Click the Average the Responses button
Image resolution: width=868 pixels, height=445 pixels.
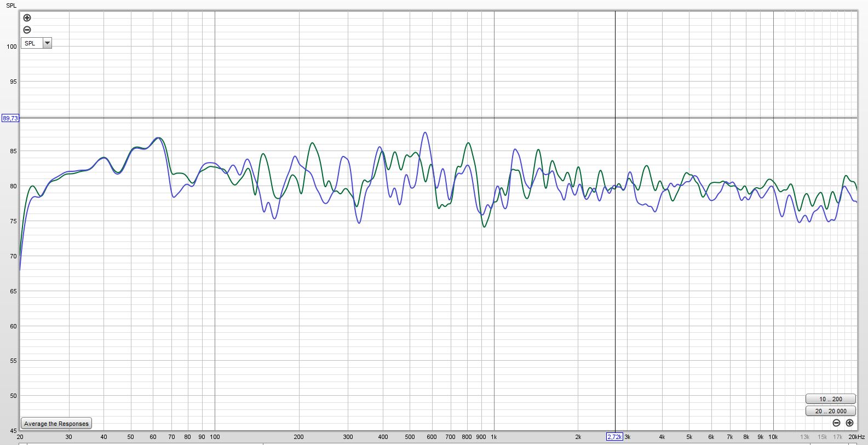(x=56, y=424)
